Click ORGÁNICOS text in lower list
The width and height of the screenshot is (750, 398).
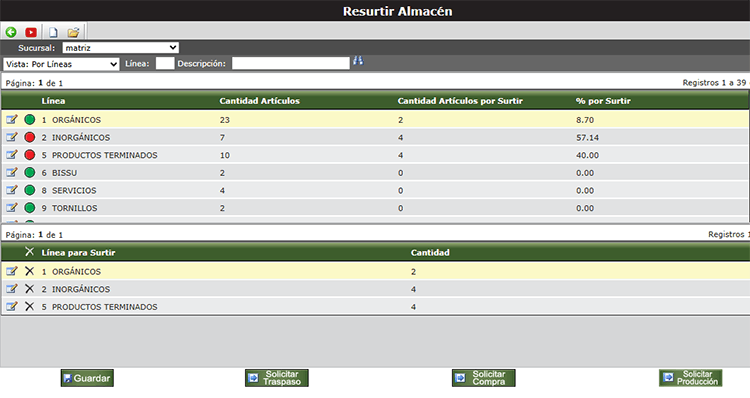tap(77, 272)
